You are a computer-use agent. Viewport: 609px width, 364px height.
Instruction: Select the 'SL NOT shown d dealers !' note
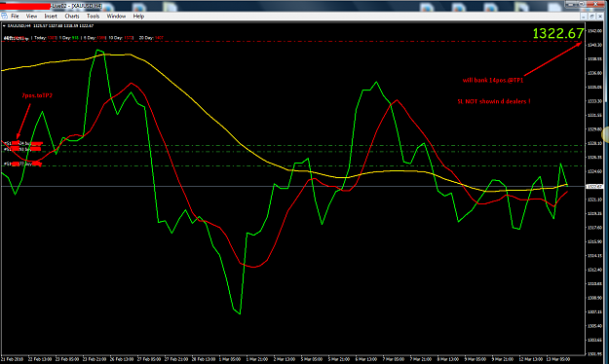(494, 101)
